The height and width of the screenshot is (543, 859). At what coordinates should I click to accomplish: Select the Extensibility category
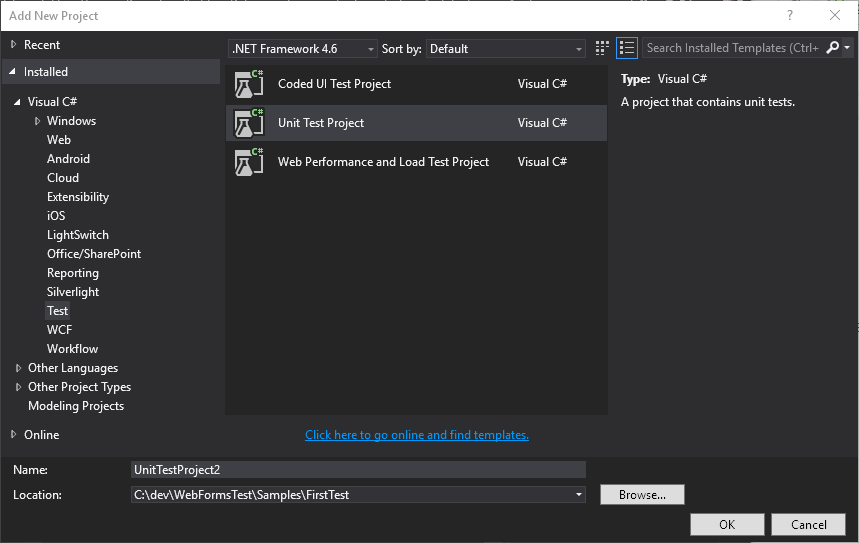[78, 197]
